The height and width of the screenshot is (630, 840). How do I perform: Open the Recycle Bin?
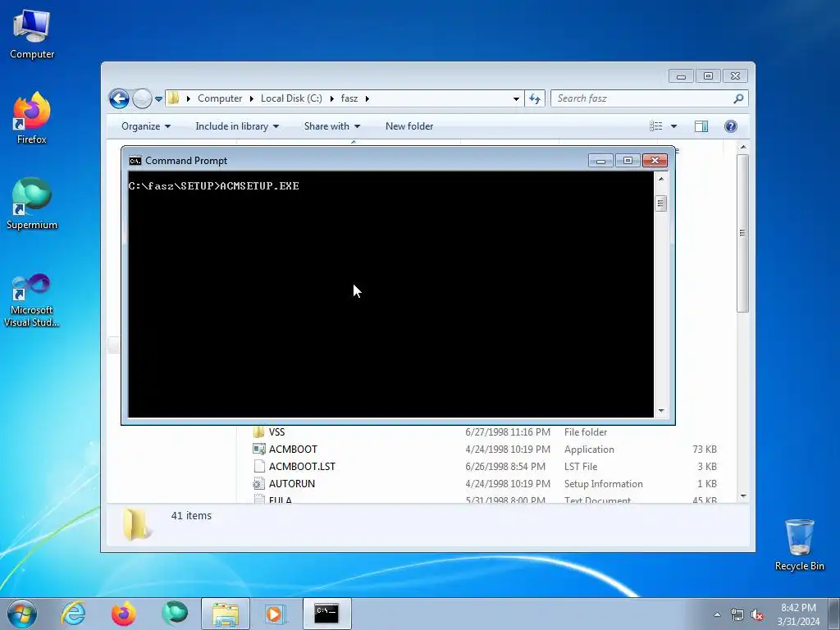coord(799,545)
